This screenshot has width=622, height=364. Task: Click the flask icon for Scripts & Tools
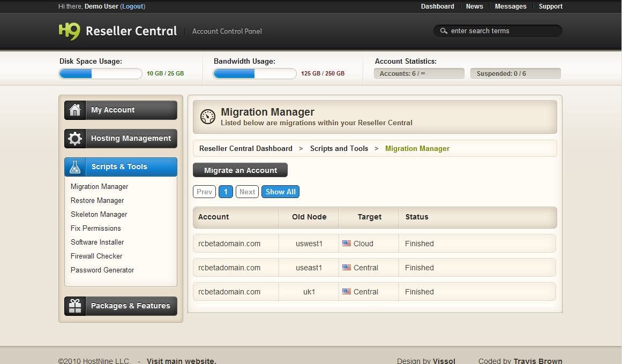pyautogui.click(x=75, y=167)
